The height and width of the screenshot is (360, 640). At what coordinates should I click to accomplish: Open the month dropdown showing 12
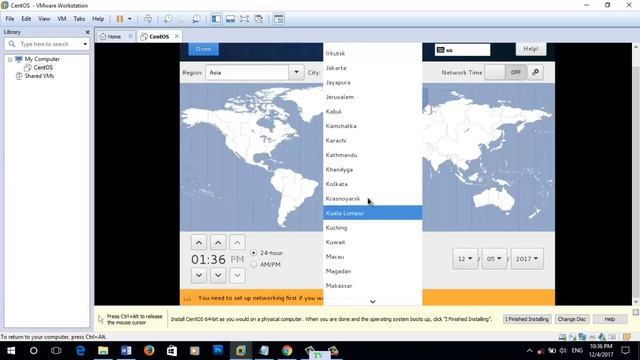click(465, 259)
